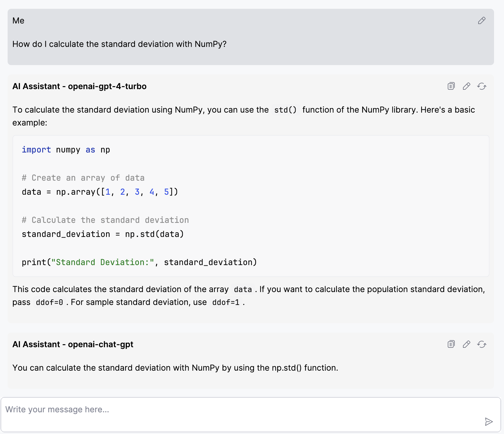This screenshot has width=504, height=434.
Task: Edit the openai-chat-gpt response
Action: coord(466,344)
